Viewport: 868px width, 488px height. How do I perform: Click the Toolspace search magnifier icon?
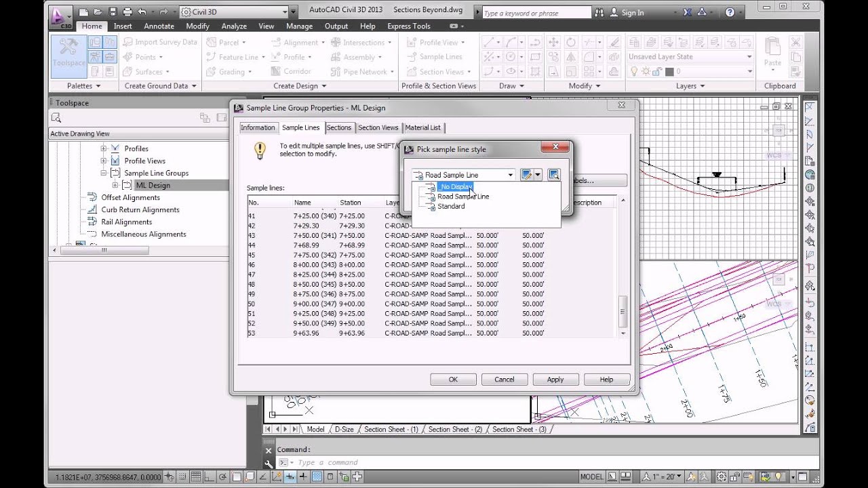[56, 118]
